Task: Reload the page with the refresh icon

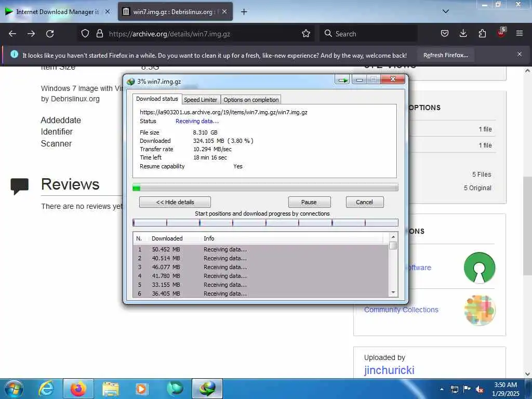Action: tap(50, 34)
